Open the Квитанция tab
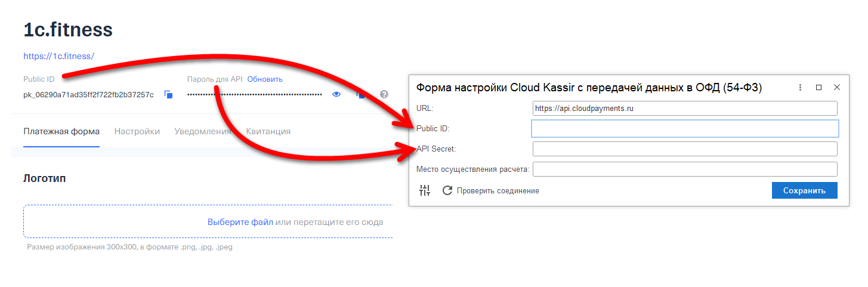This screenshot has height=287, width=868. click(x=268, y=131)
